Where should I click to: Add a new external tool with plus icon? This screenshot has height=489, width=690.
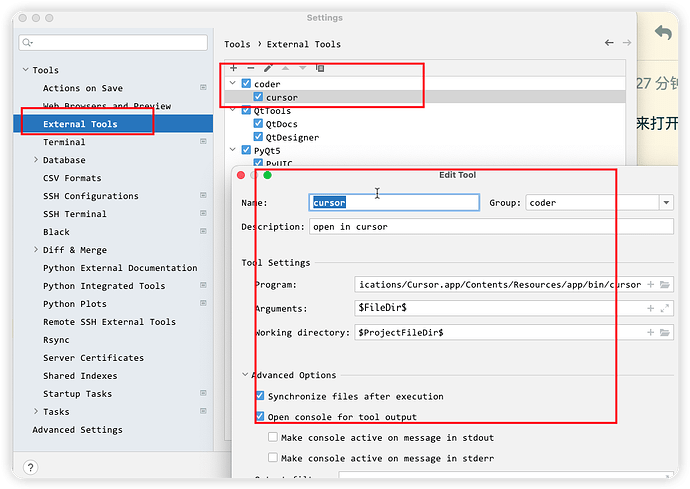[234, 68]
